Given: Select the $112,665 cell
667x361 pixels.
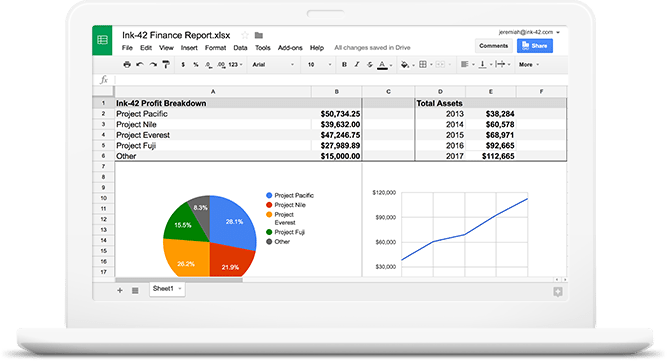Looking at the screenshot, I should 490,156.
